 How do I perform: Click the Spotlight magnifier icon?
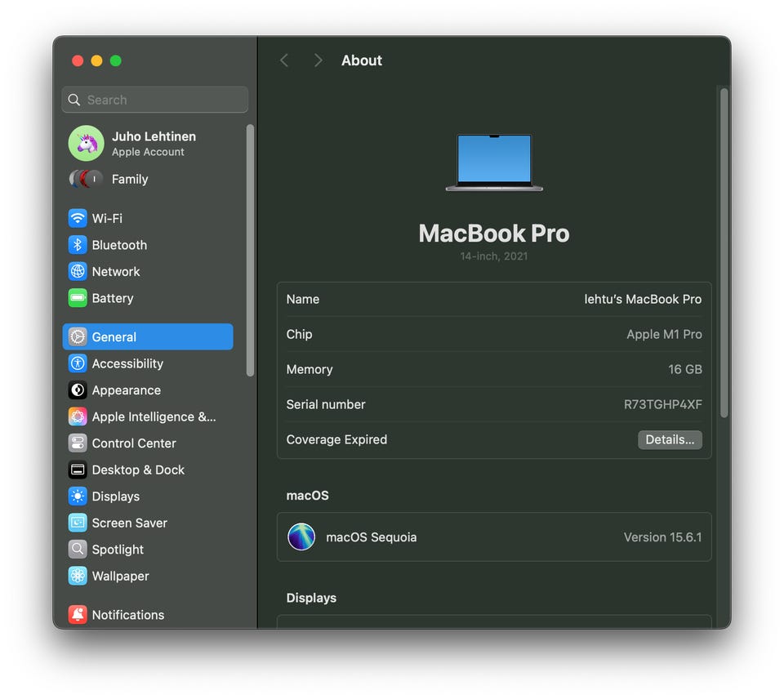tap(78, 549)
